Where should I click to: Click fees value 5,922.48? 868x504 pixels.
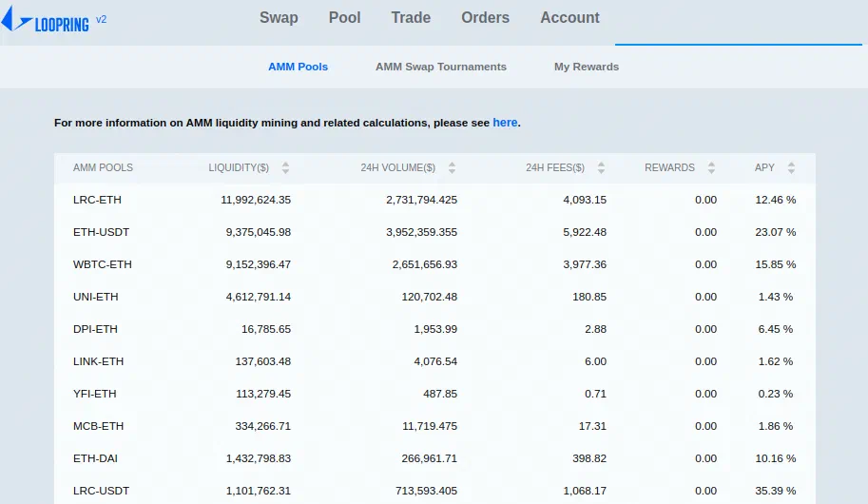pos(585,232)
